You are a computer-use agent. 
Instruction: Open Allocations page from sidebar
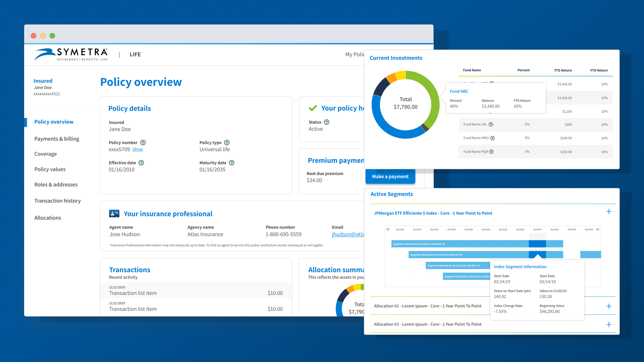(48, 218)
